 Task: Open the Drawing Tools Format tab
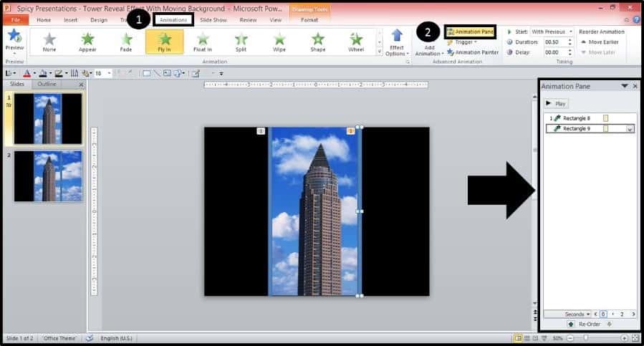pos(309,20)
